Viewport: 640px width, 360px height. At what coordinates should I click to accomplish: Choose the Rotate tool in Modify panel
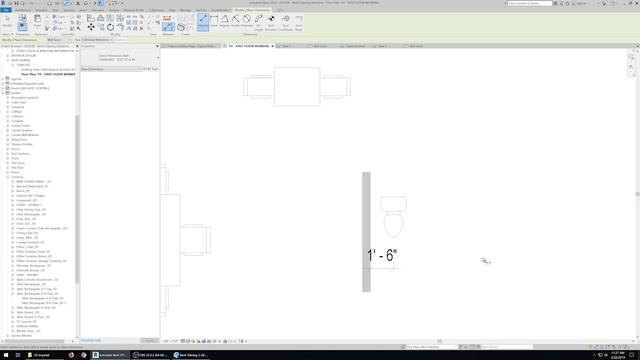coord(110,27)
